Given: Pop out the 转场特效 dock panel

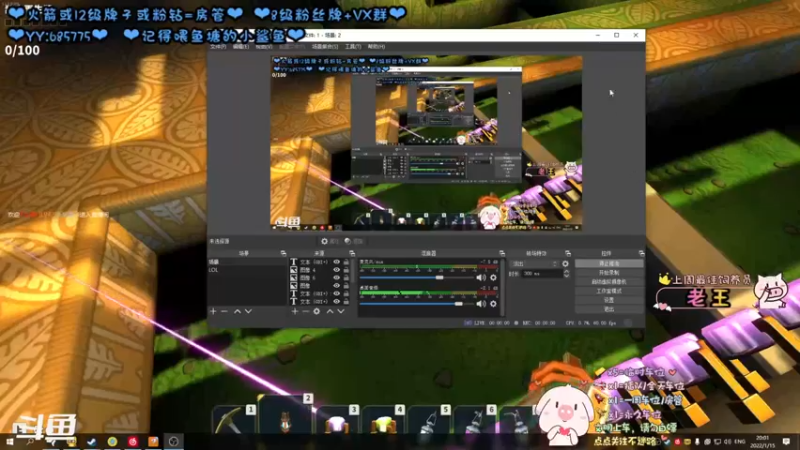Looking at the screenshot, I should [568, 253].
